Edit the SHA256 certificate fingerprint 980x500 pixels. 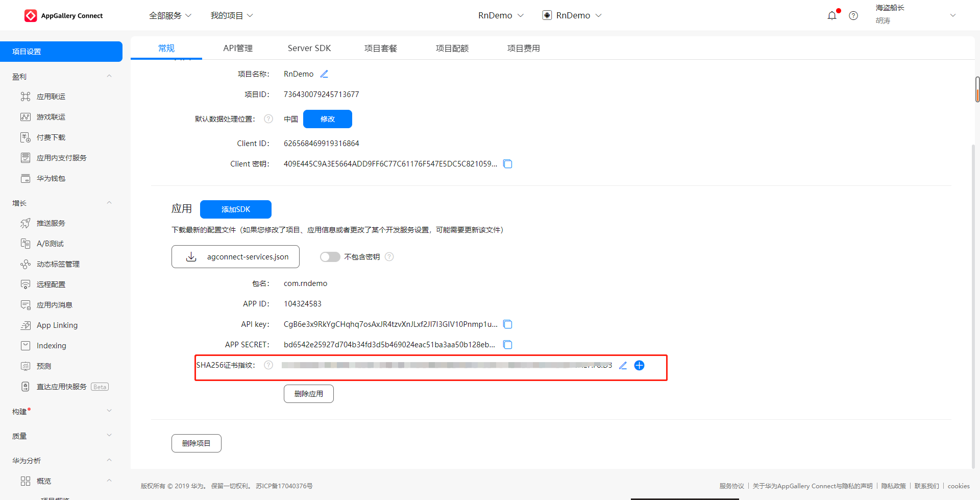[623, 366]
